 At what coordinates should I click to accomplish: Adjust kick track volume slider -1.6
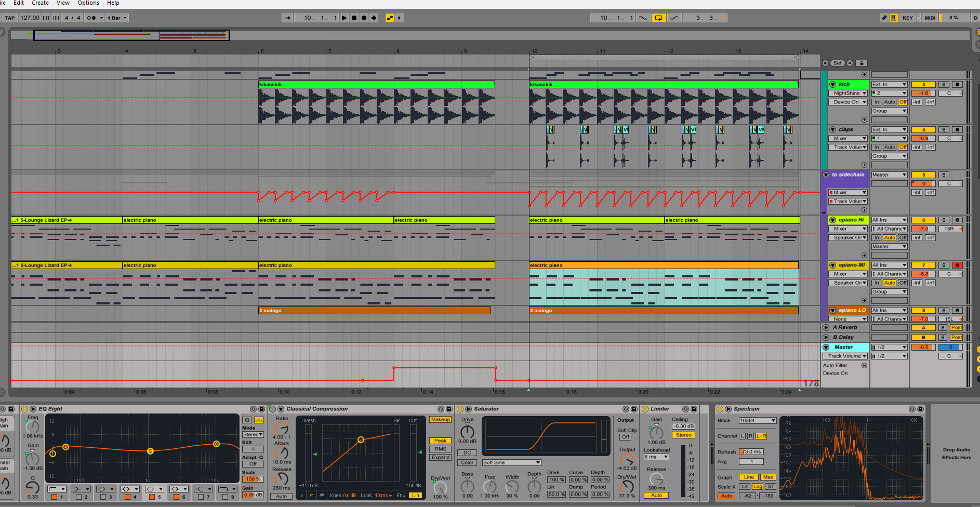[923, 94]
